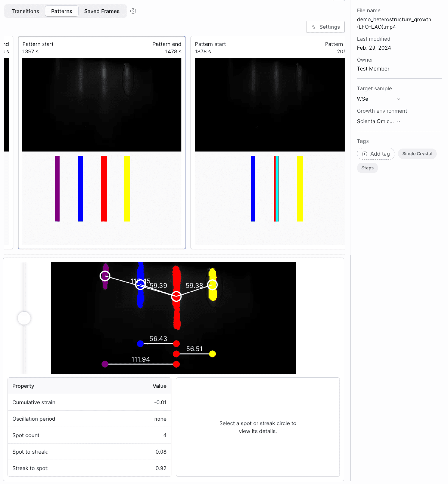This screenshot has height=484, width=448.
Task: Click the Transitions tab
Action: [25, 11]
